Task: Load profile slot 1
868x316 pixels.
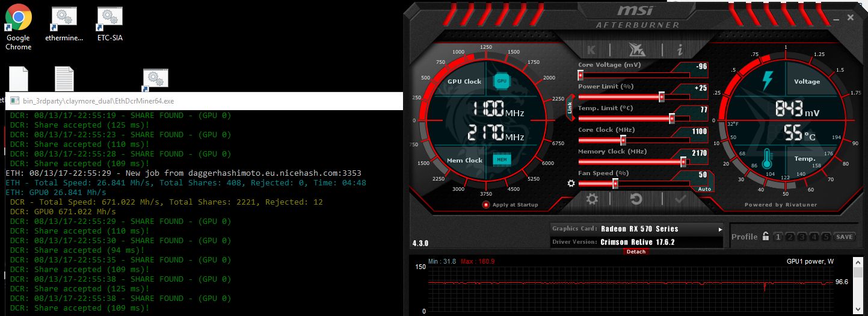Action: tap(778, 237)
